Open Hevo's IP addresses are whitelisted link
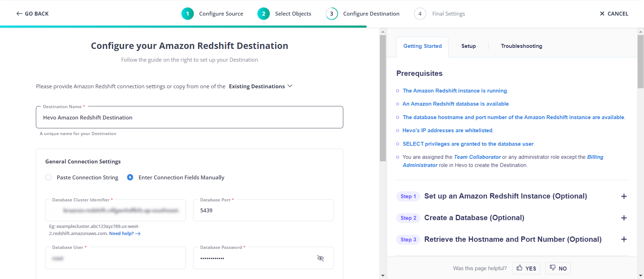Image resolution: width=644 pixels, height=279 pixels. 447,130
